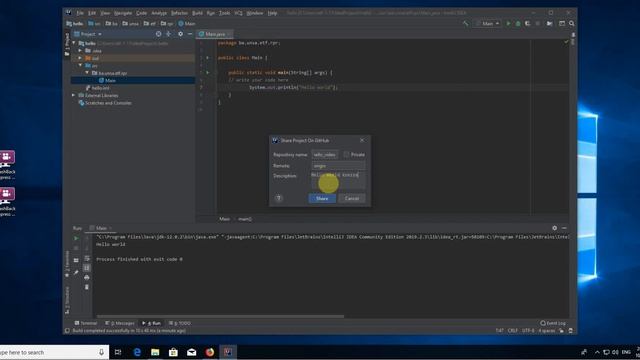Click the pin tab icon in Run panel
Viewport: 640px width, 360px height.
click(x=76, y=272)
